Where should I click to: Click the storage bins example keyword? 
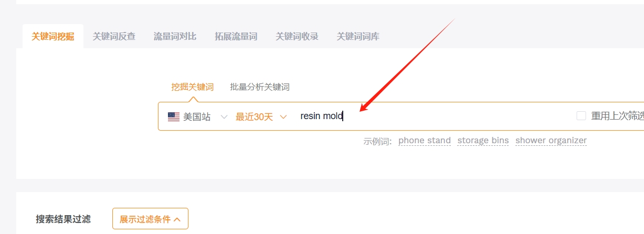(x=483, y=141)
